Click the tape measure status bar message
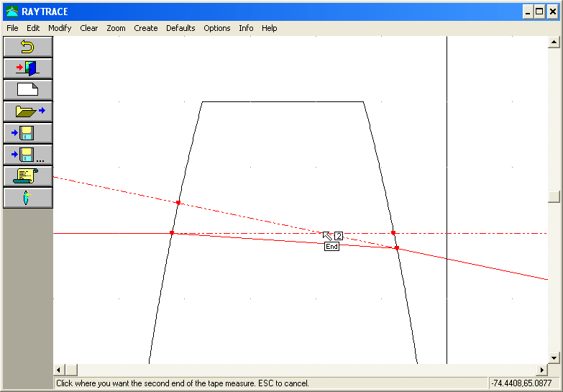This screenshot has width=563, height=392. (x=183, y=383)
